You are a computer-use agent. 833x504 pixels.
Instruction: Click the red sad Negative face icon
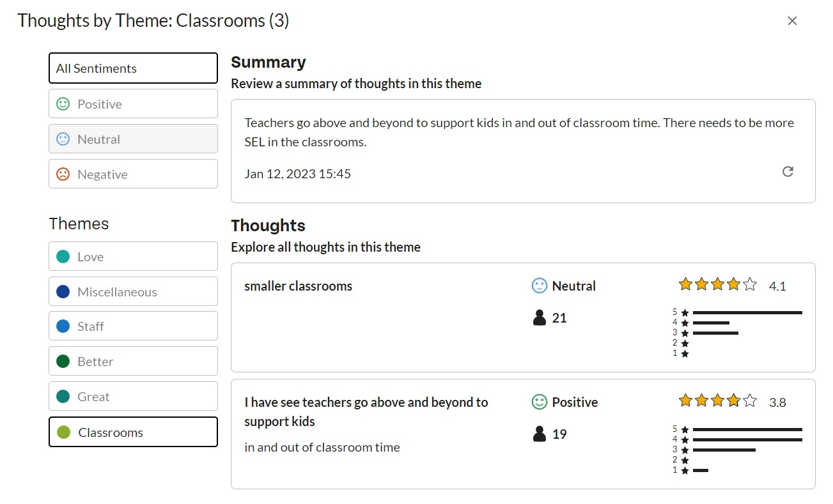click(63, 174)
